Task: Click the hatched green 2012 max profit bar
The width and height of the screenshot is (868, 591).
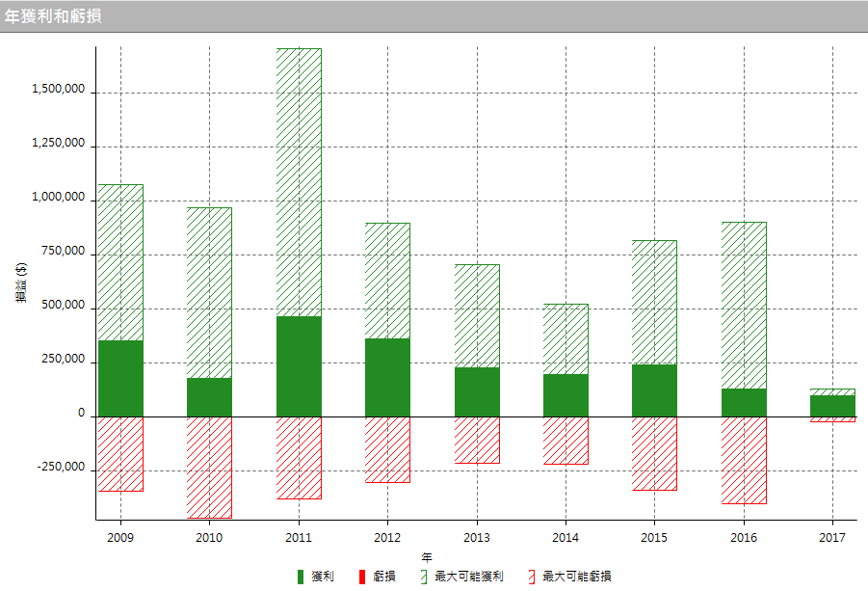Action: point(387,281)
